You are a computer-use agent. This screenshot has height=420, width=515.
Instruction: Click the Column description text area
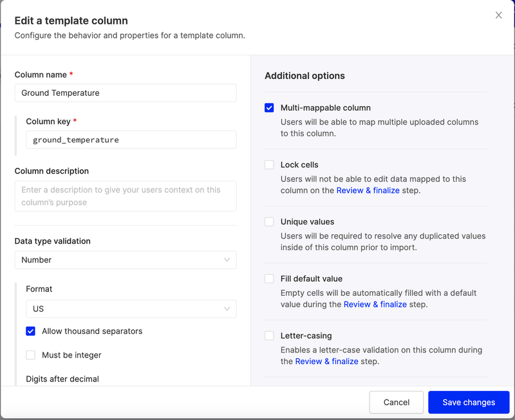[126, 196]
